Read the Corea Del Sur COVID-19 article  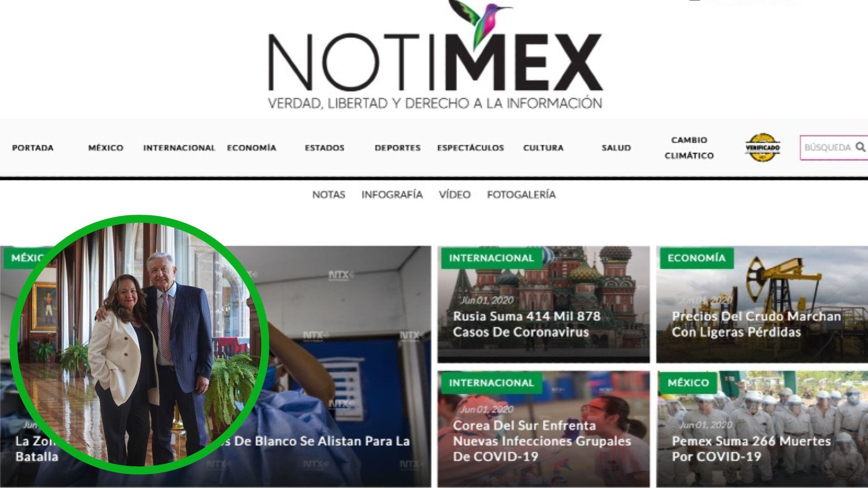pyautogui.click(x=542, y=441)
